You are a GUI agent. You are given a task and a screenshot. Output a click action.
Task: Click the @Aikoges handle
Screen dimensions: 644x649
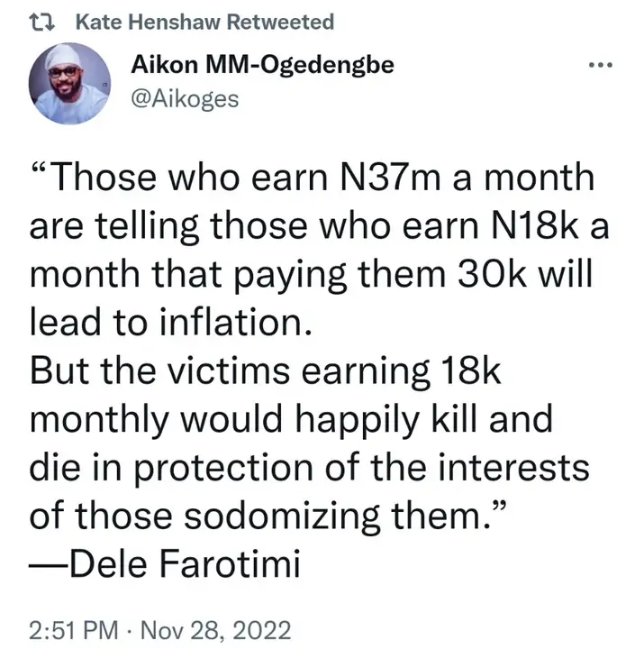click(186, 99)
